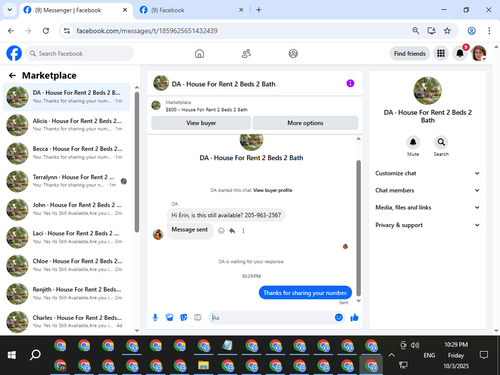Open the emoji picker in message box

339,317
